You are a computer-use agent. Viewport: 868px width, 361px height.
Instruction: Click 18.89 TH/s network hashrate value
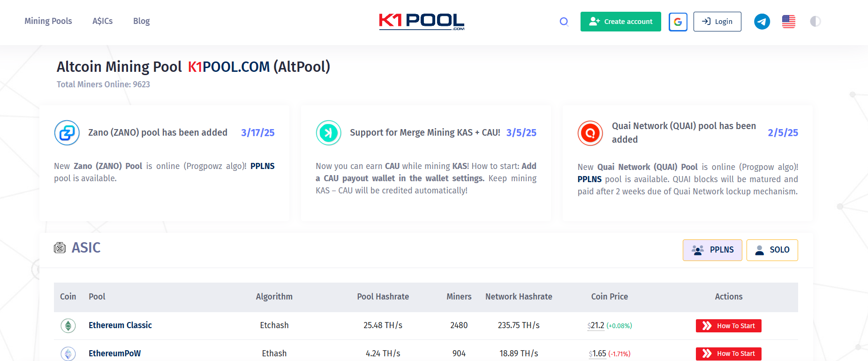[x=519, y=353]
